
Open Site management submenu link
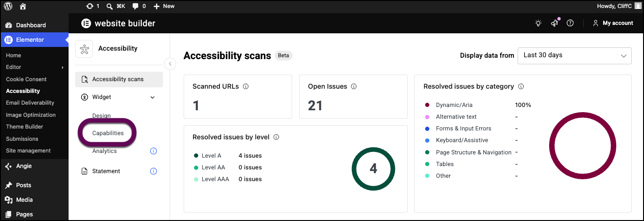[28, 151]
